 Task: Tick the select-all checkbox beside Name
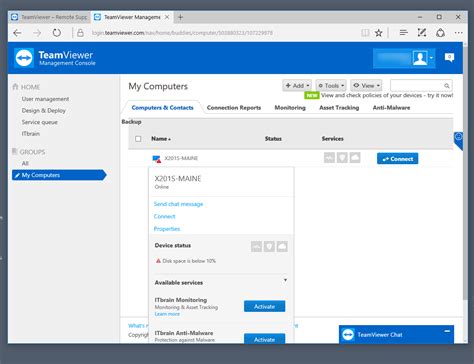point(138,139)
